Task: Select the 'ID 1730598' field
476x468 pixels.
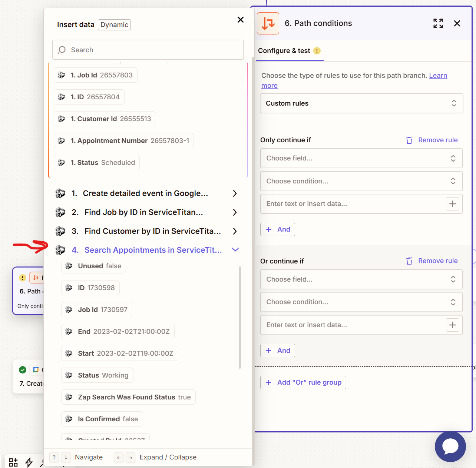Action: (x=90, y=288)
